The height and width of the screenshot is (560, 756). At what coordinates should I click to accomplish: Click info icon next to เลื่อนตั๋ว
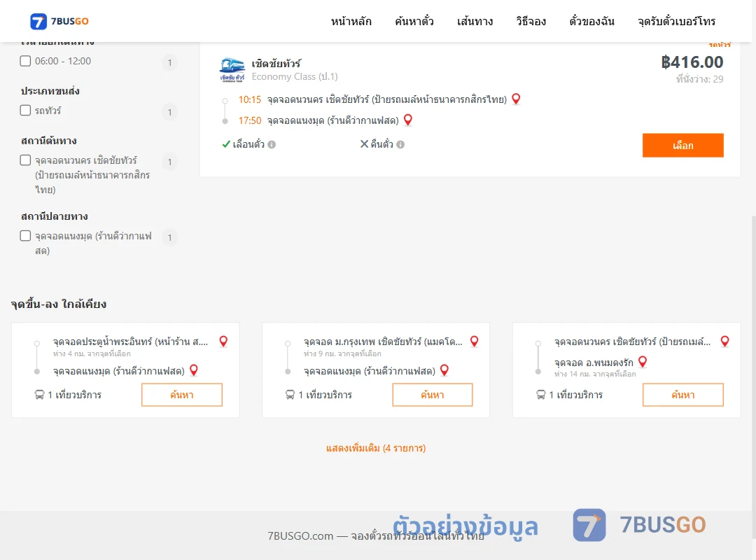click(x=272, y=144)
